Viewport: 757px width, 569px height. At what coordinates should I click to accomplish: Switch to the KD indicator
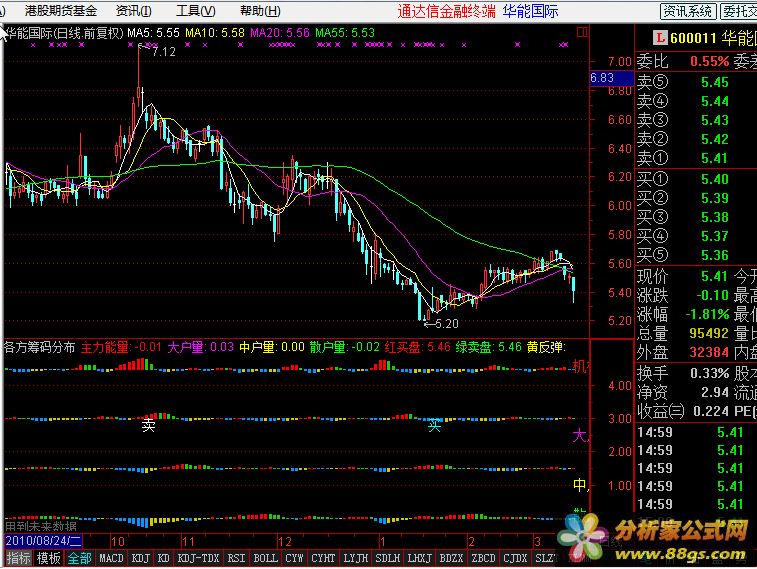(164, 558)
